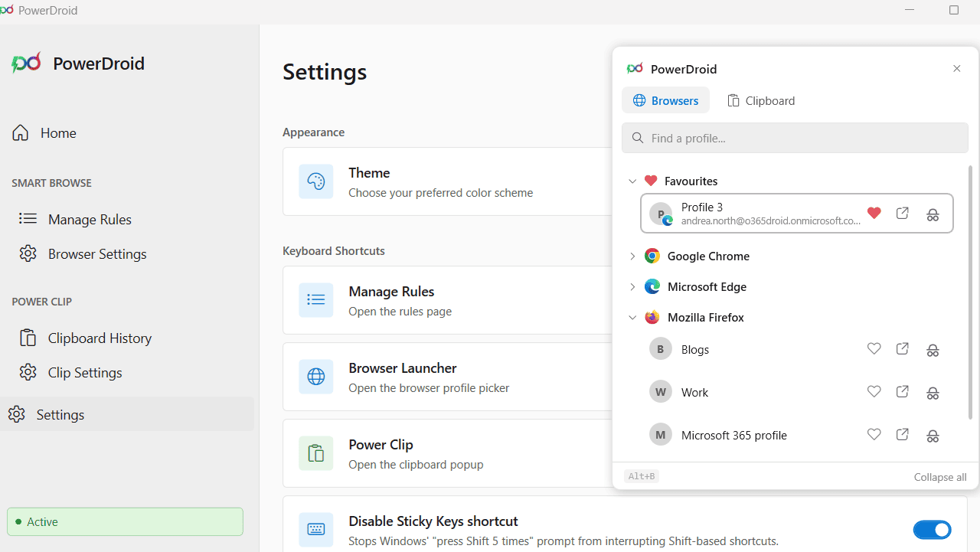Open Work profile in private mode
The width and height of the screenshot is (980, 552).
933,393
